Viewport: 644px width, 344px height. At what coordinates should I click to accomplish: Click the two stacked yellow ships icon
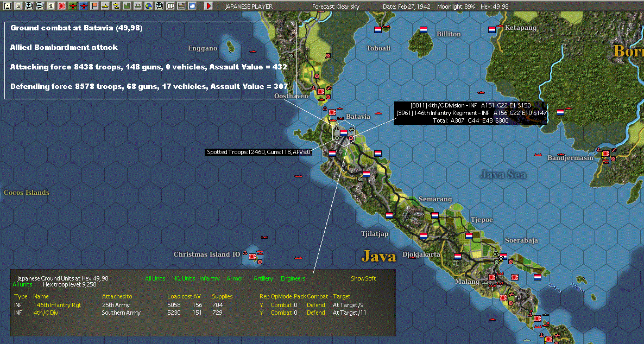(116, 6)
